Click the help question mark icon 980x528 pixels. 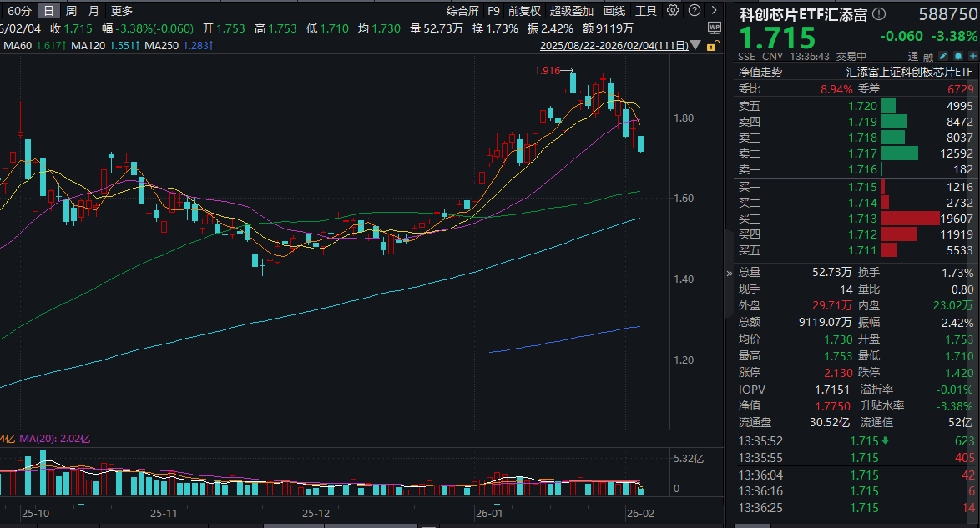696,11
